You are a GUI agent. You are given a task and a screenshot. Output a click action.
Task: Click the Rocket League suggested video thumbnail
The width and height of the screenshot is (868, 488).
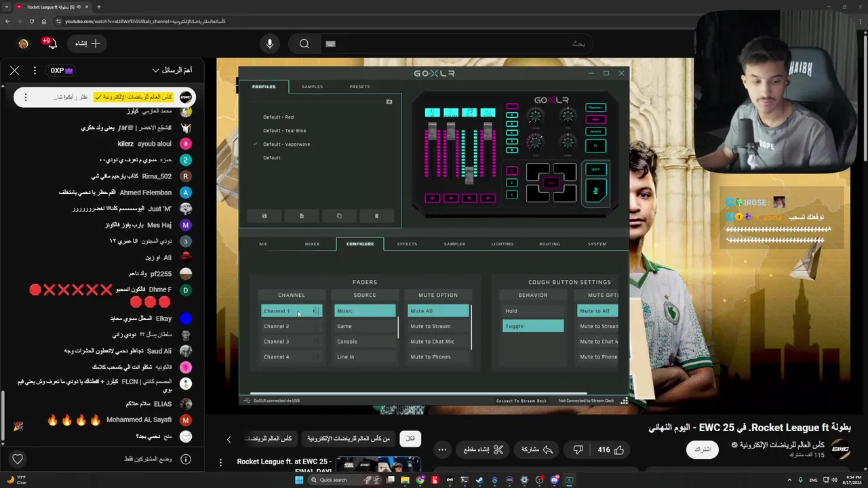[x=378, y=465]
